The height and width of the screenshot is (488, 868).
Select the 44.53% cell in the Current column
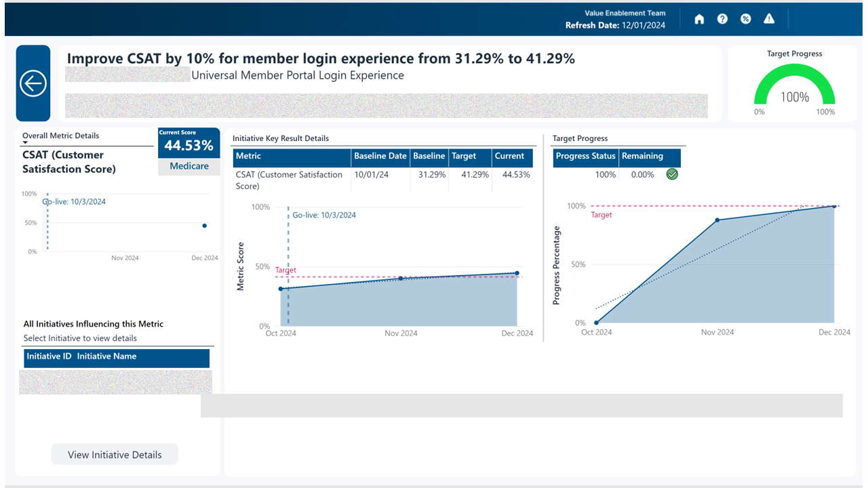[x=516, y=175]
